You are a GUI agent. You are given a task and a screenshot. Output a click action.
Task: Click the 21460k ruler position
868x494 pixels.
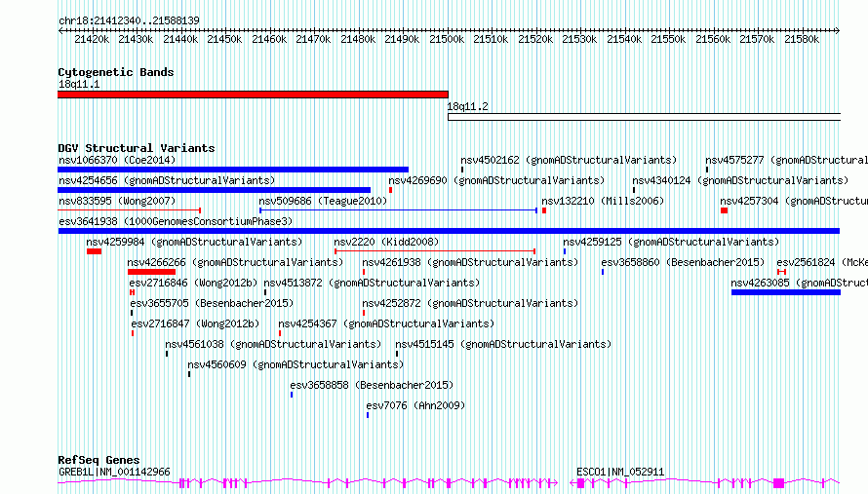(x=269, y=39)
